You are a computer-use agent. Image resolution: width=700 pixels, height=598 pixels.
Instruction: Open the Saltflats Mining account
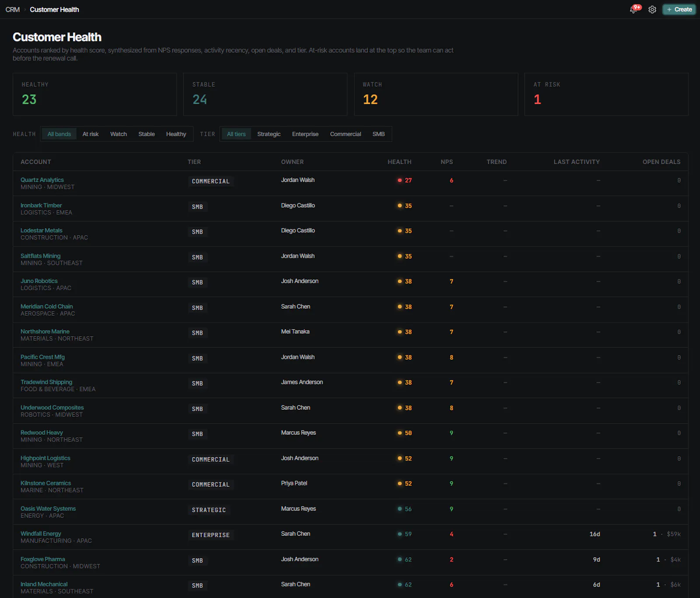41,256
